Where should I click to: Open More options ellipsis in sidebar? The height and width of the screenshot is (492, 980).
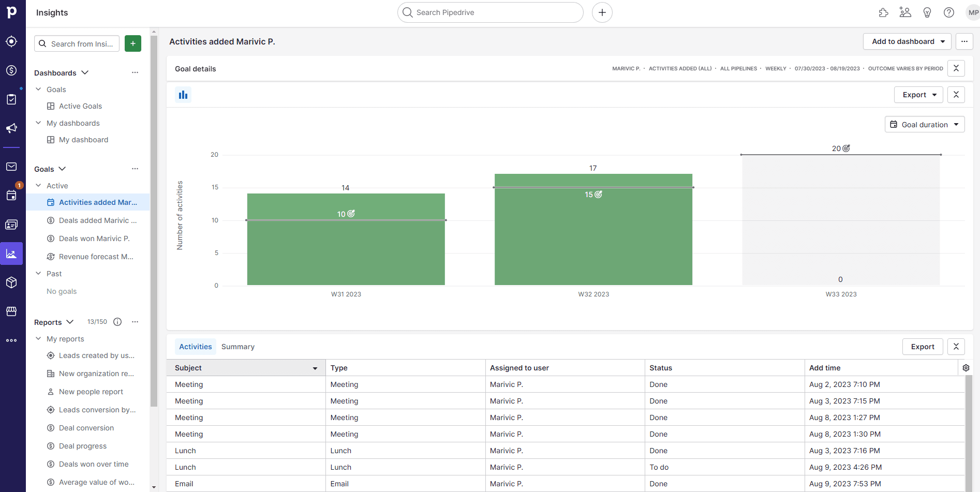point(11,340)
